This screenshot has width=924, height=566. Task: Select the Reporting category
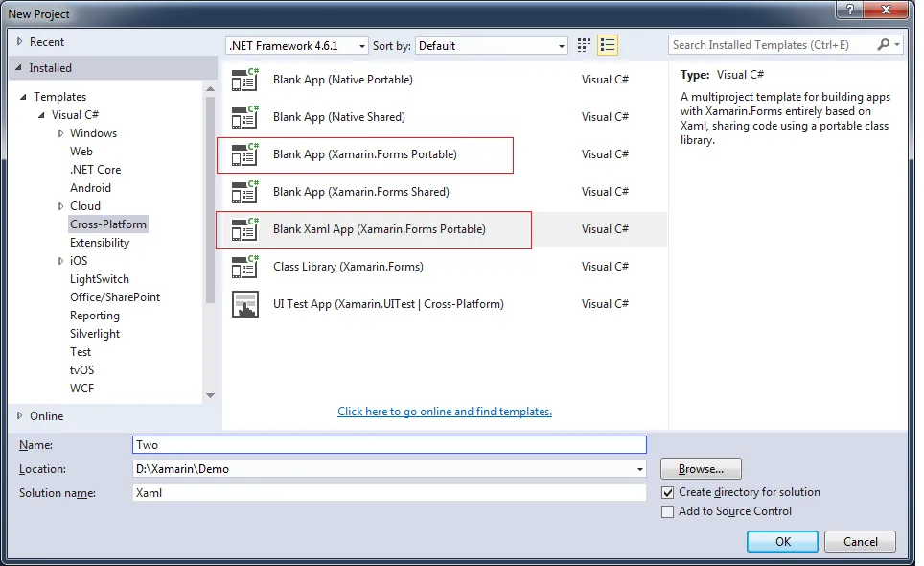click(x=95, y=316)
